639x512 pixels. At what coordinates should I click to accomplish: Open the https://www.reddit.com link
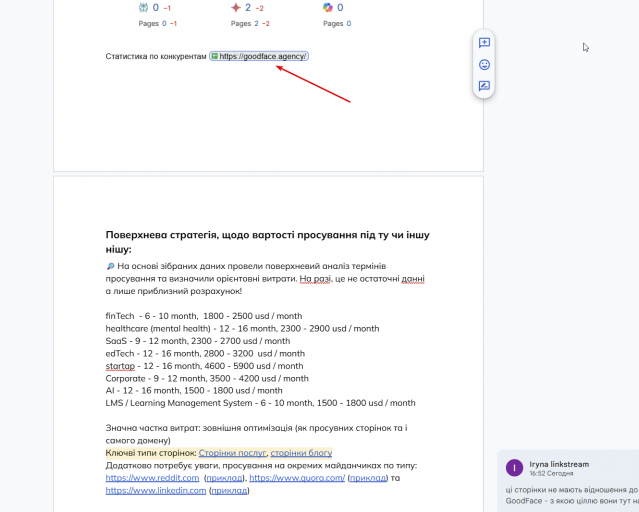click(x=152, y=478)
